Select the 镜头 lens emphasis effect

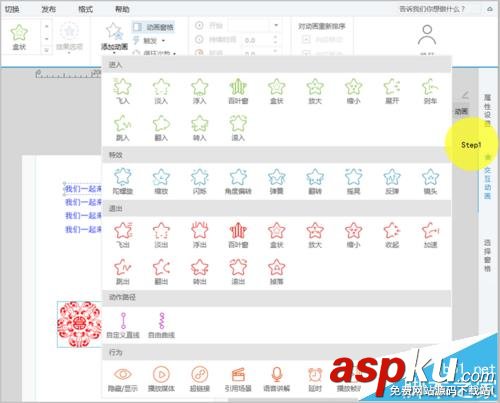[x=430, y=181]
